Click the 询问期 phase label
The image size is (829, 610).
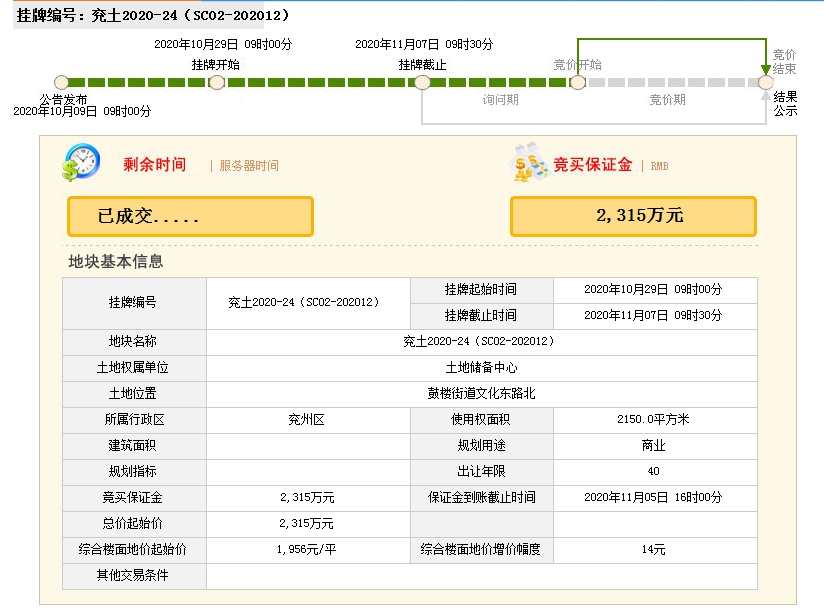pyautogui.click(x=500, y=100)
